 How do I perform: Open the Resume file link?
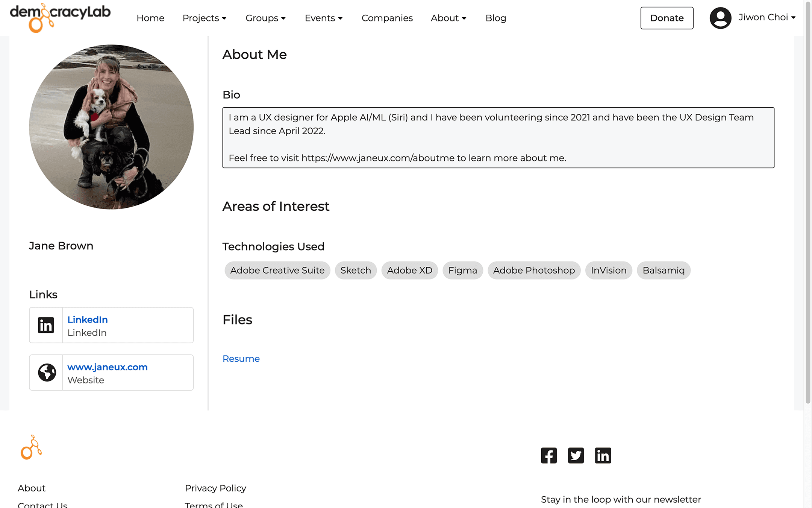[x=241, y=359]
